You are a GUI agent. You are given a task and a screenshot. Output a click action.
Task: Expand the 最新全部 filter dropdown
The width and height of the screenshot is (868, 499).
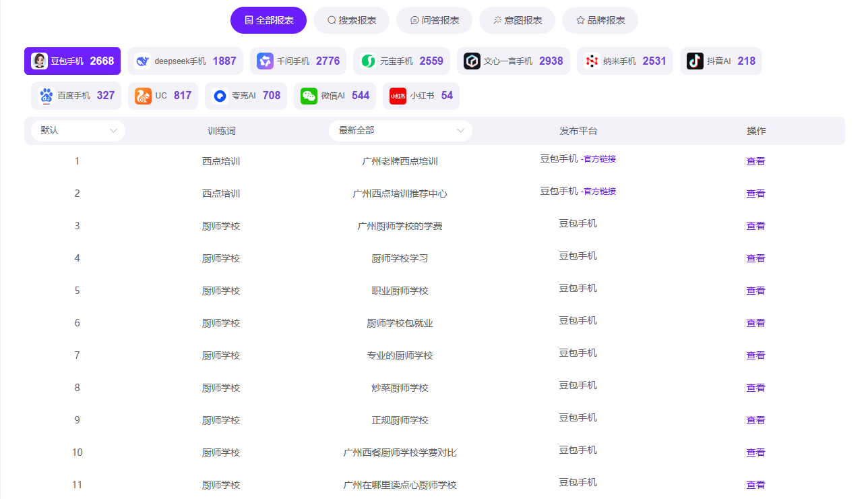[x=400, y=131]
